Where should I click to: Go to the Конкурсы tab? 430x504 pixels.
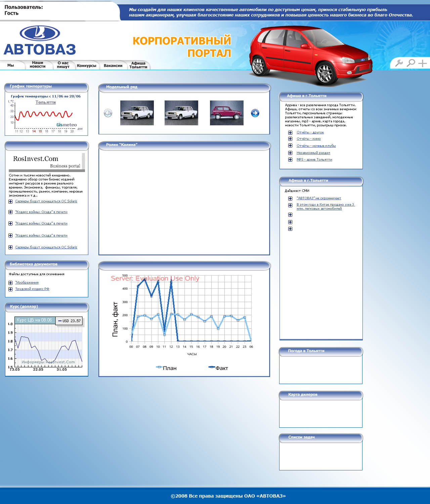[87, 66]
